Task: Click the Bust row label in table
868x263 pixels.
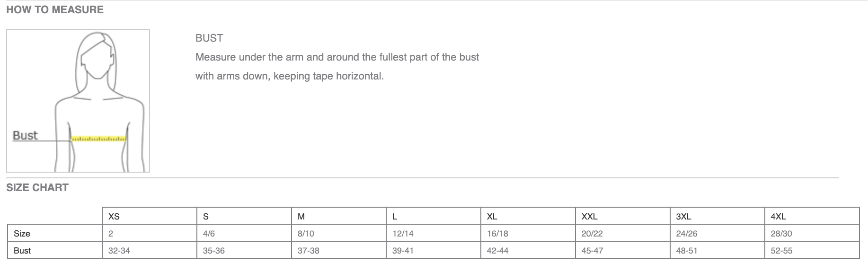Action: (x=22, y=251)
